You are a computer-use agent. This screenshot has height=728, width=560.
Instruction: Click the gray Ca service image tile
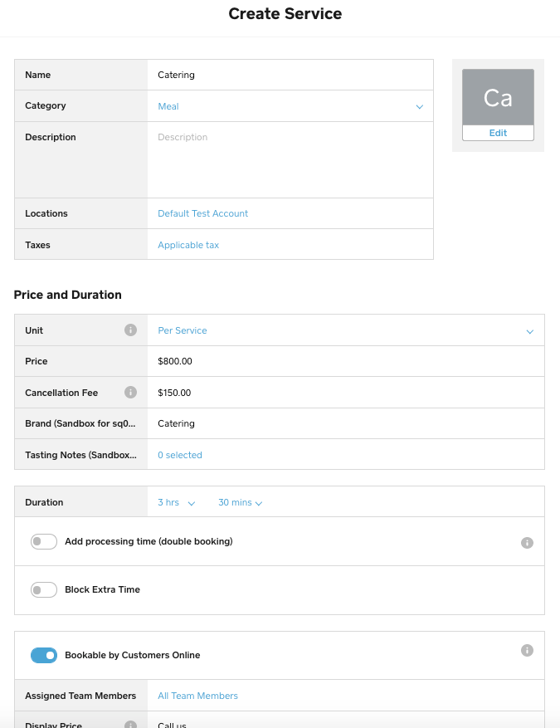point(498,97)
